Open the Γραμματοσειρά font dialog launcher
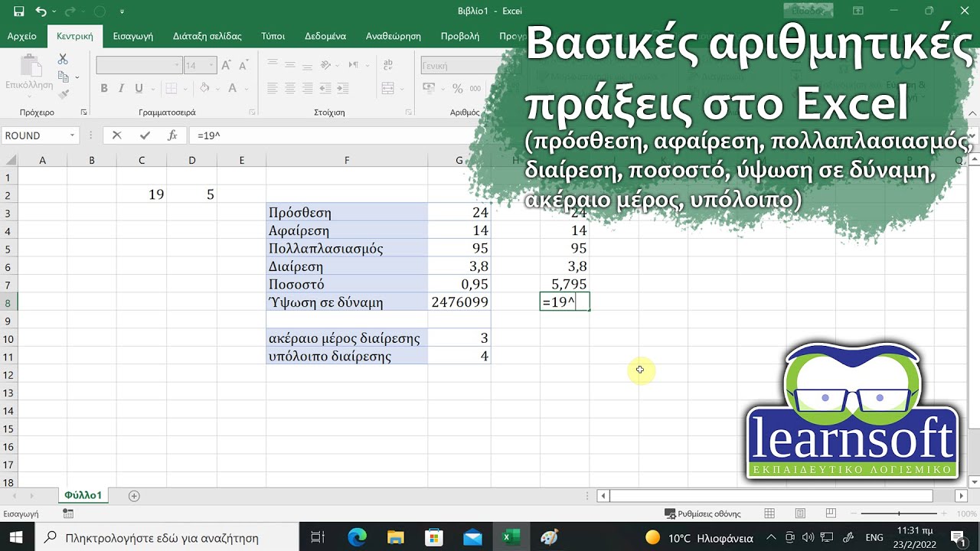980x551 pixels. coord(252,112)
